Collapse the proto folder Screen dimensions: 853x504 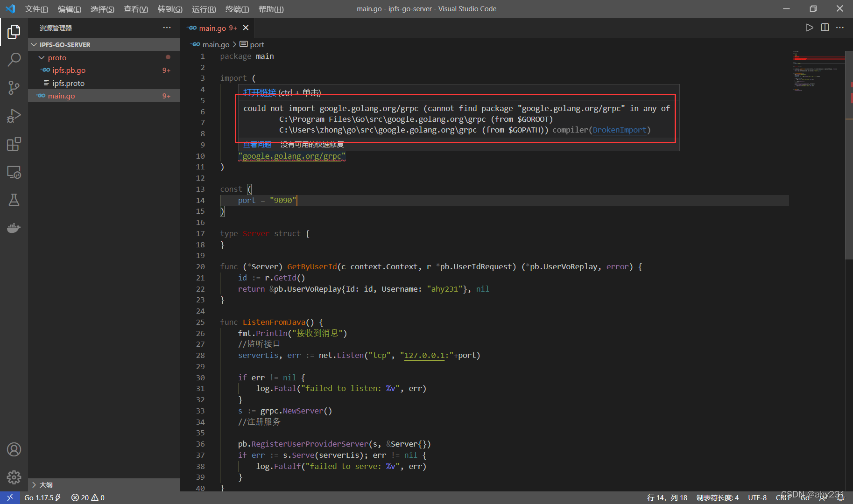tap(104, 57)
